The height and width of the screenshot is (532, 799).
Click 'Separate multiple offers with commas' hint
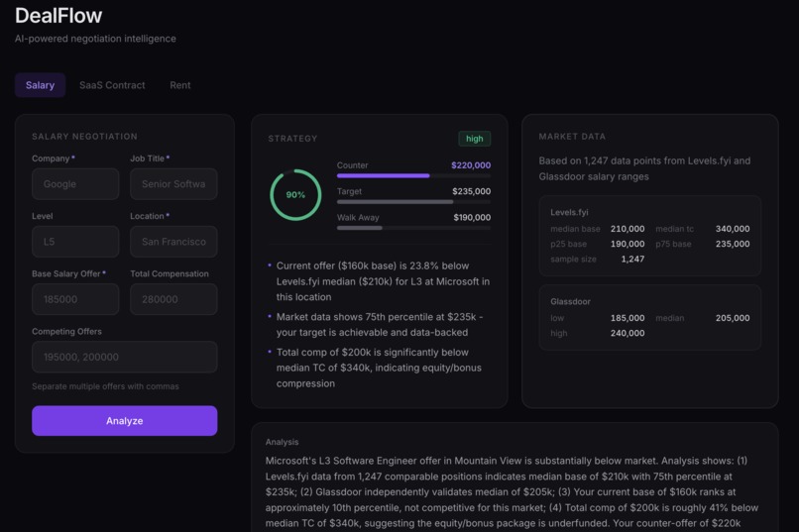click(105, 386)
